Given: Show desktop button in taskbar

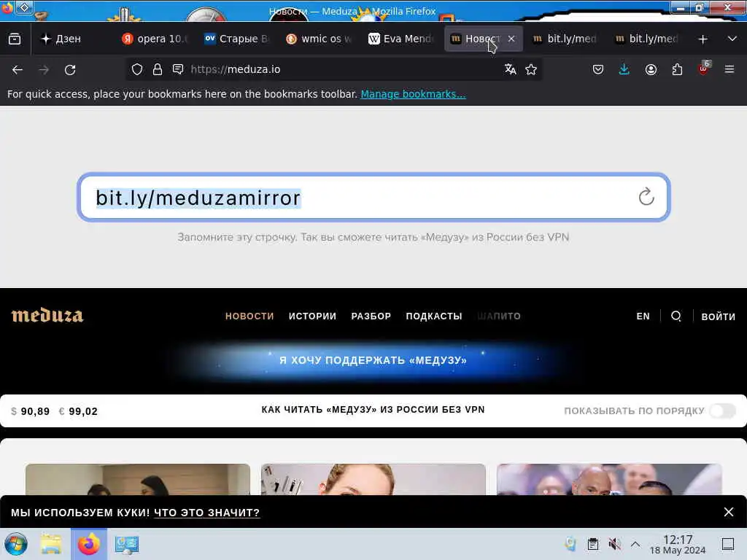Looking at the screenshot, I should pos(728,544).
